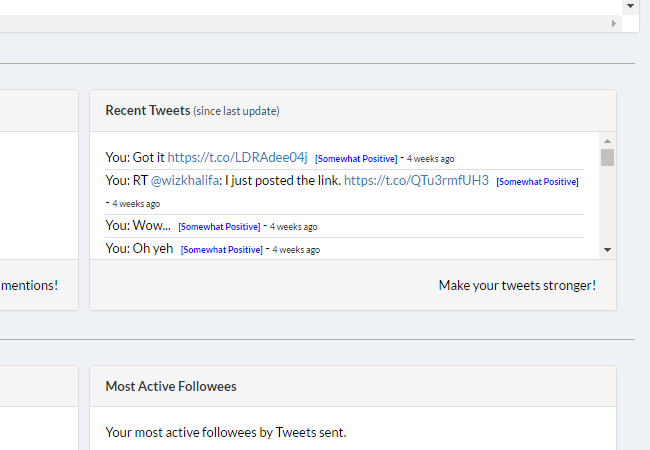Click the Recent Tweets scroll down arrow
Screen dimensions: 650x450
(607, 249)
